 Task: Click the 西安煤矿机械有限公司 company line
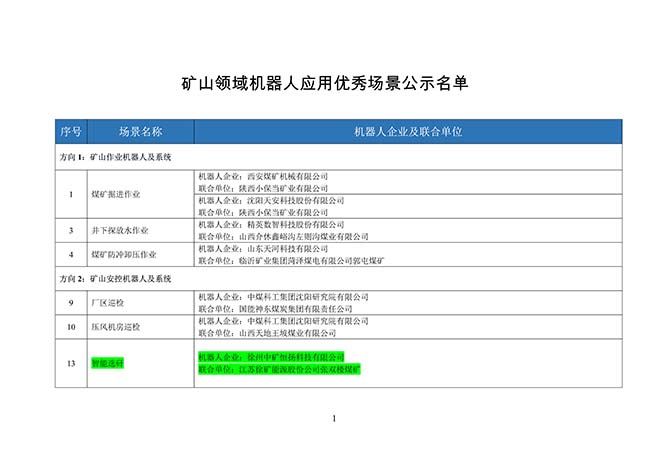tap(264, 176)
